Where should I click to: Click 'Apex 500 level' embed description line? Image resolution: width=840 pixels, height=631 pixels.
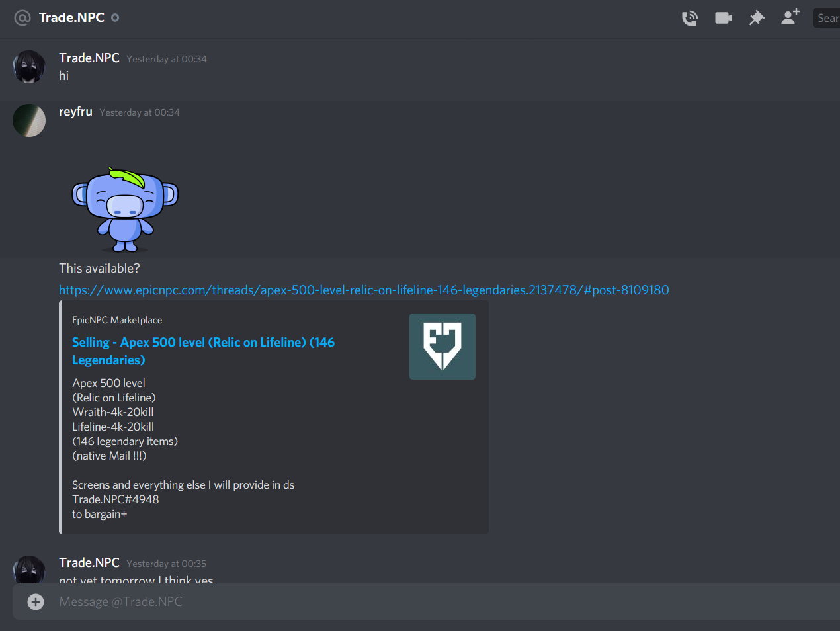(x=108, y=383)
